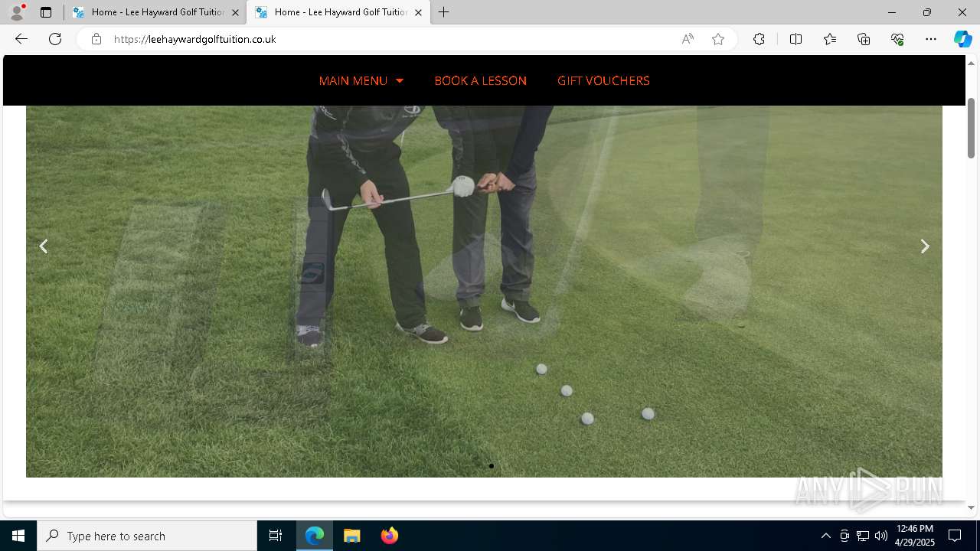Viewport: 980px width, 551px height.
Task: Open the BOOK A LESSON page
Action: pos(480,80)
